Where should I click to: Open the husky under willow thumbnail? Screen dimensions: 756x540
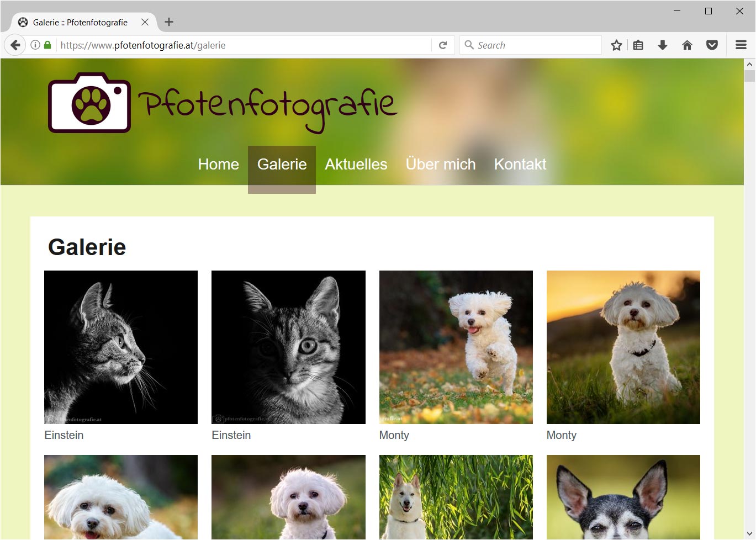click(x=456, y=497)
